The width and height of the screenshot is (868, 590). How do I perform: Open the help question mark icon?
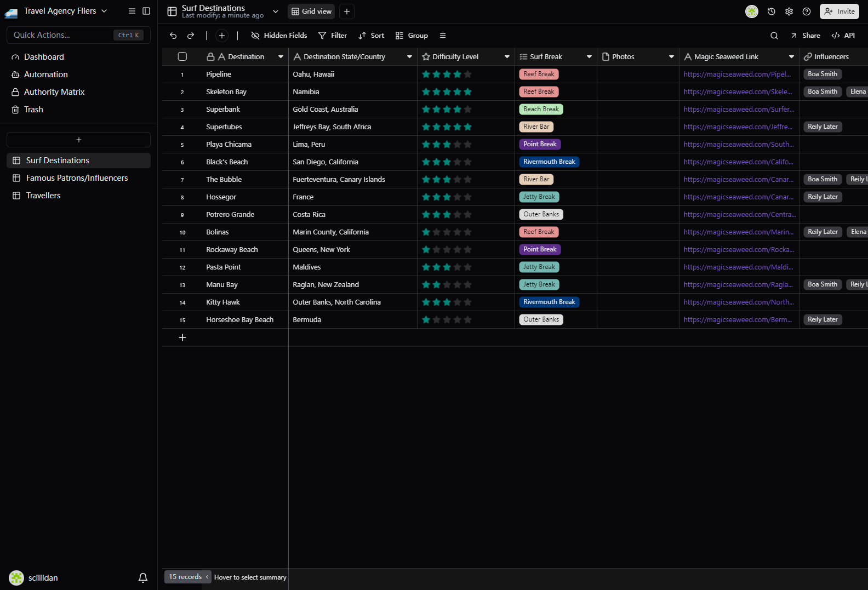(807, 12)
